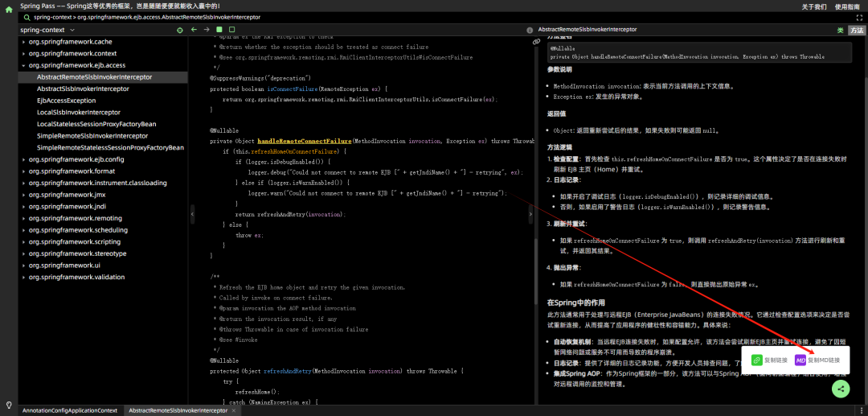868x416 pixels.
Task: Expand org.springframework.context package
Action: (x=23, y=54)
